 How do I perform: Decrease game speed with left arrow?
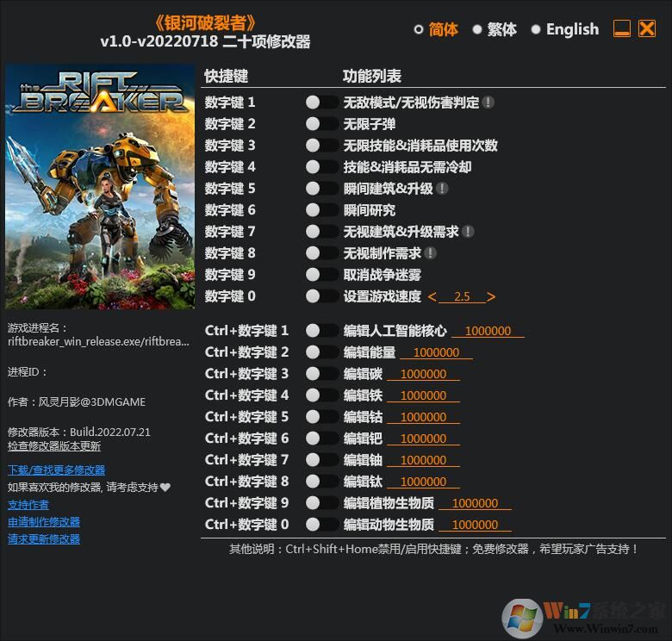click(432, 296)
